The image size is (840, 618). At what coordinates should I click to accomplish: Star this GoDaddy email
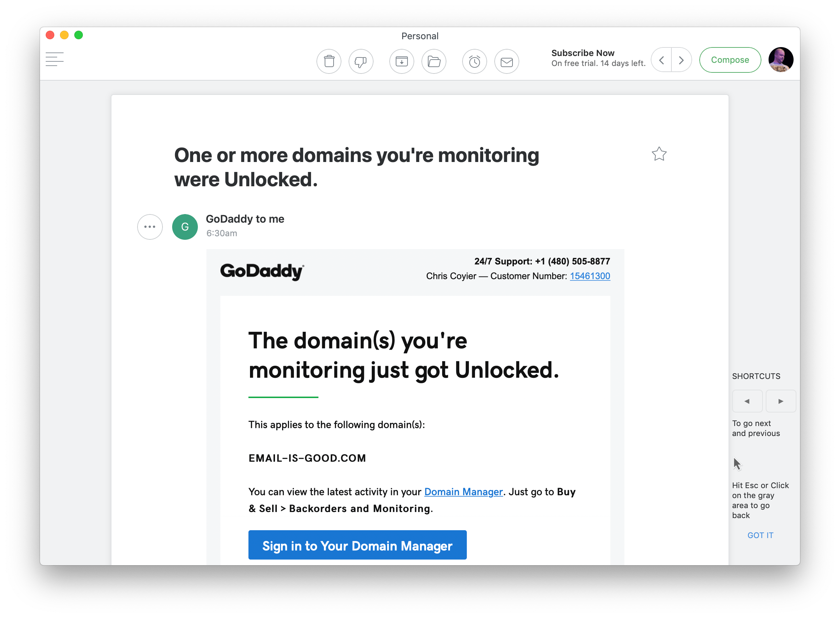[659, 154]
